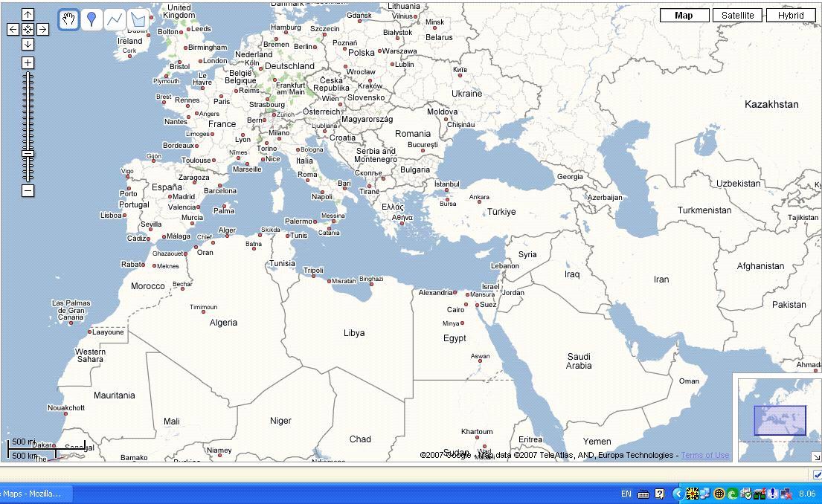Click top of zoom slider track
This screenshot has height=504, width=822.
28,74
